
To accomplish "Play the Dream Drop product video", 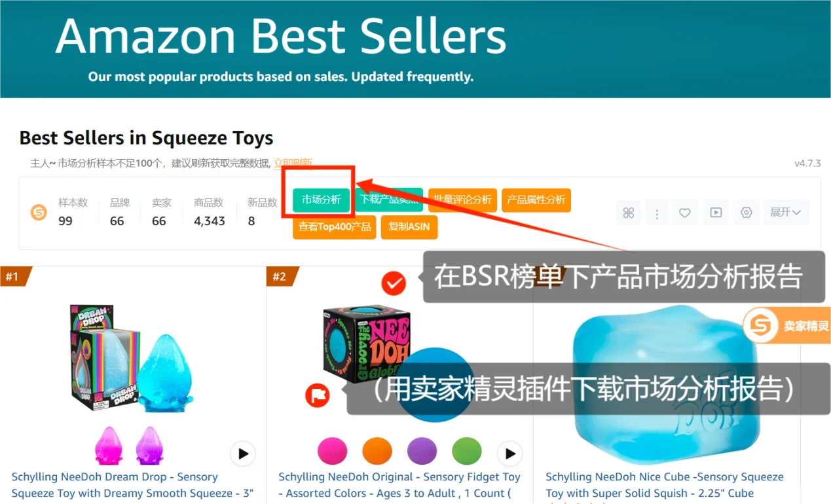I will coord(243,453).
